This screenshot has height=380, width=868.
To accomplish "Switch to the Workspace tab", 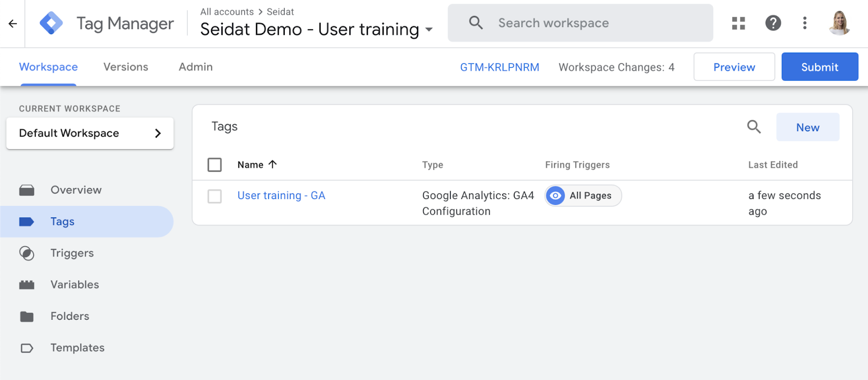I will 48,67.
